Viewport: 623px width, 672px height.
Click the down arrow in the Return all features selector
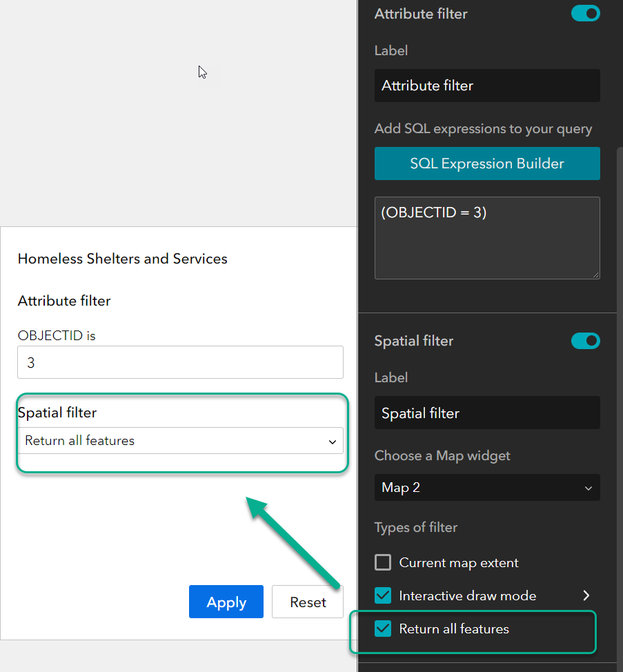(333, 442)
